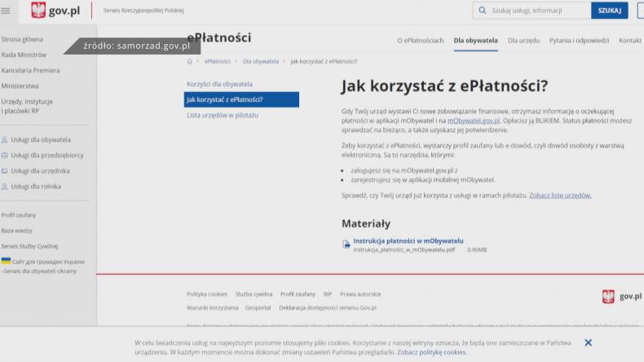Viewport: 644px width, 362px height.
Task: Open Ministerstwa sidebar link
Action: pyautogui.click(x=20, y=86)
